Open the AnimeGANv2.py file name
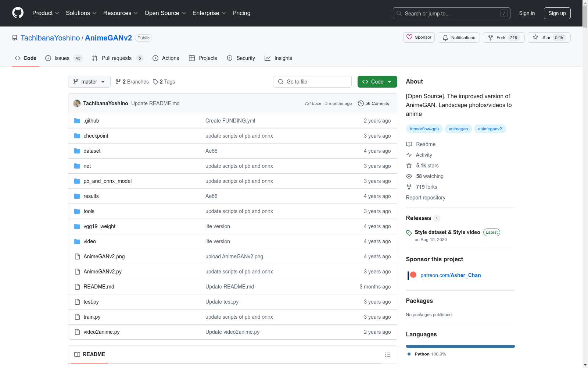588x368 pixels. click(x=103, y=272)
